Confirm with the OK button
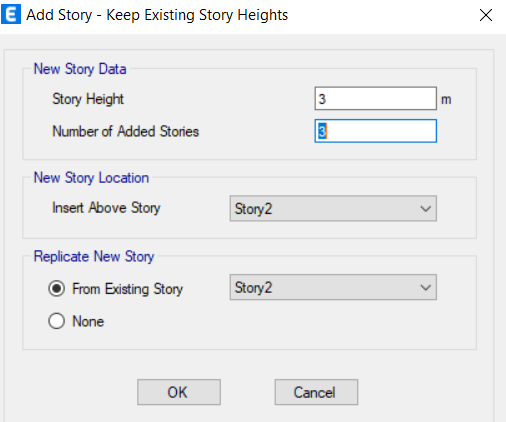 (x=179, y=392)
